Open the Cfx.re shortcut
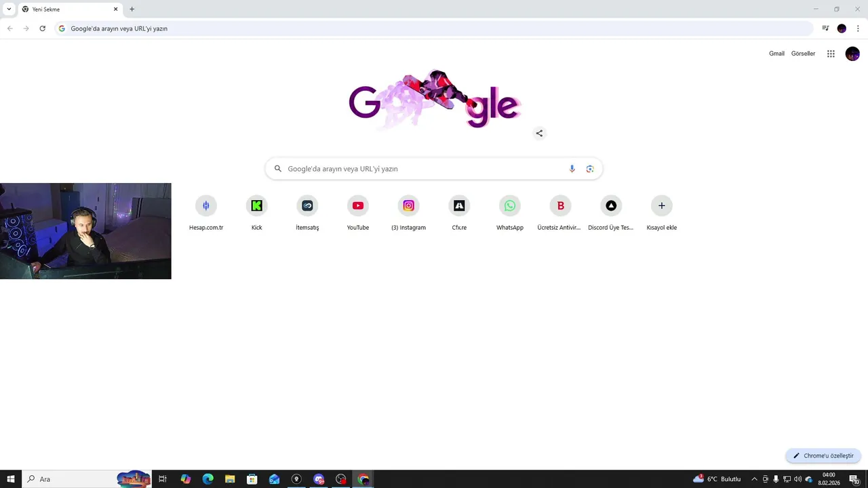 pos(459,213)
